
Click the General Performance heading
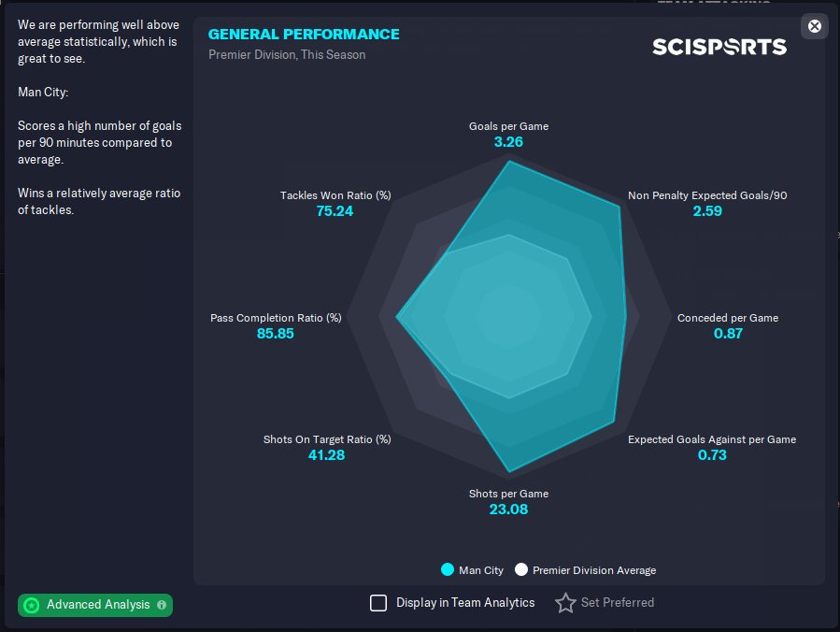(304, 35)
